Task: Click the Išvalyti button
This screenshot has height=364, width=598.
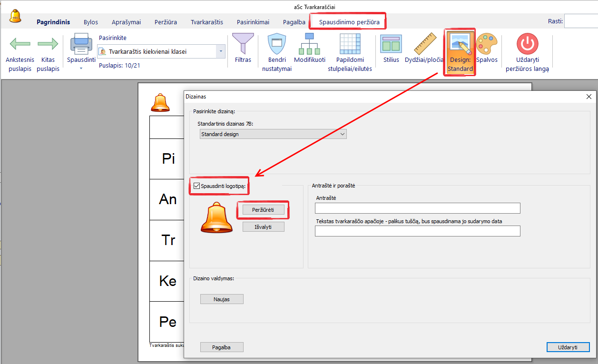Action: [x=263, y=227]
